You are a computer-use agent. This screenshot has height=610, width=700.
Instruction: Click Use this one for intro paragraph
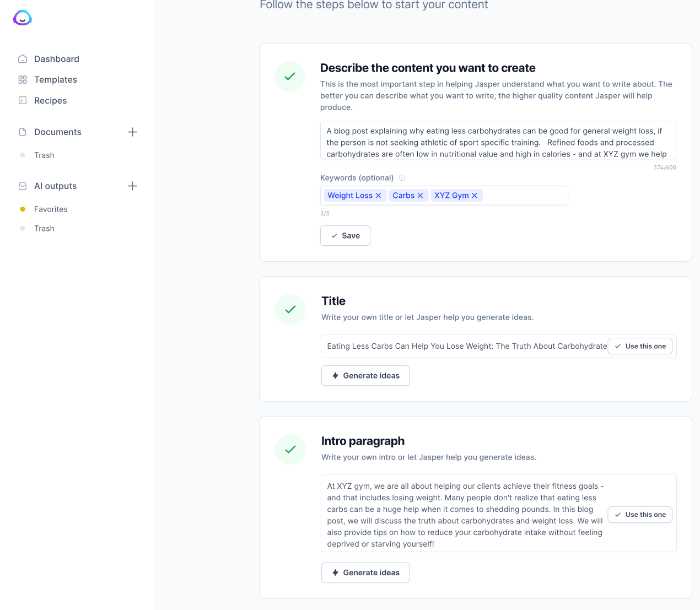coord(641,515)
